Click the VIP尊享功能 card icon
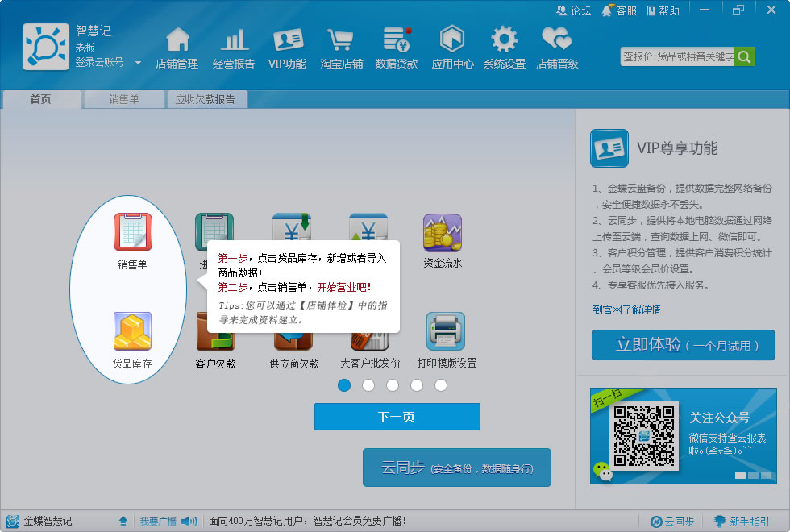This screenshot has height=532, width=790. coord(609,148)
